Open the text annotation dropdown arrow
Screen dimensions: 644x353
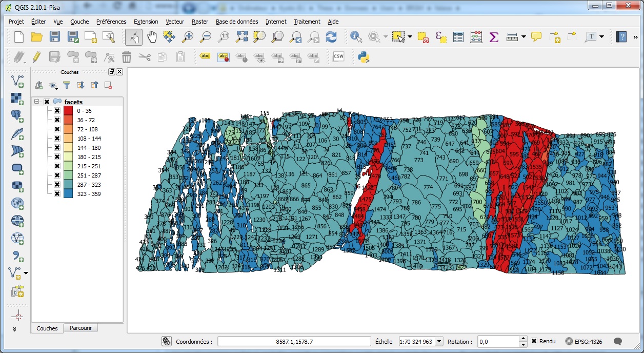click(601, 36)
